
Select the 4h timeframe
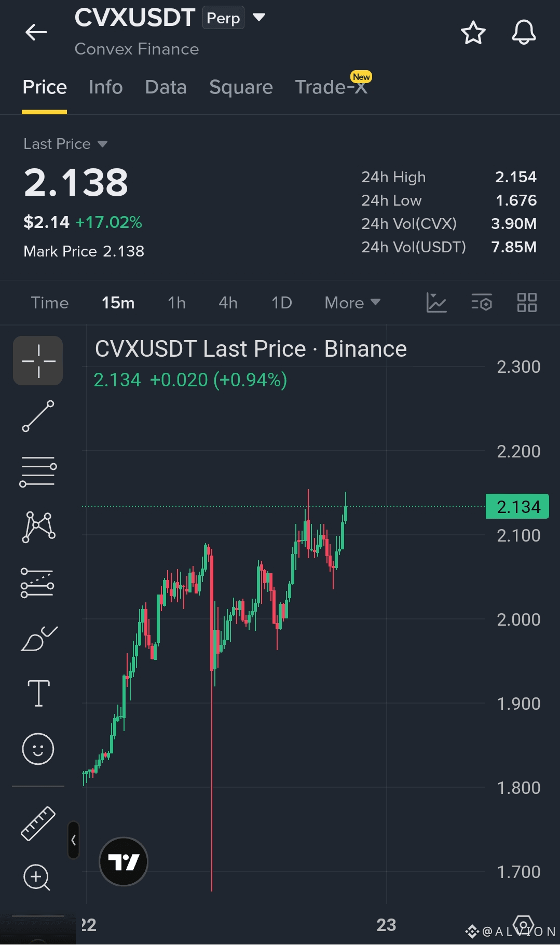click(x=228, y=303)
